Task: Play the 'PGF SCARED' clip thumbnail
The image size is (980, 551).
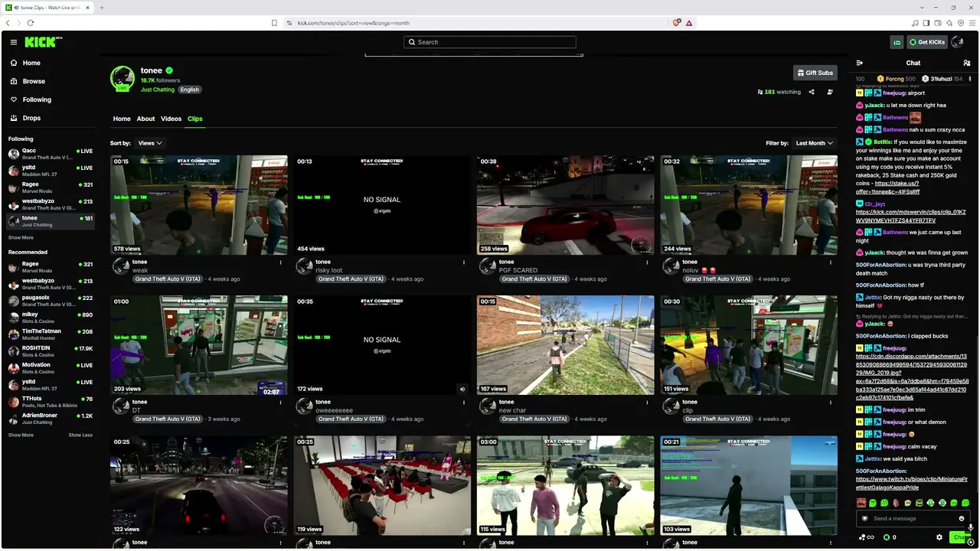Action: click(x=566, y=205)
